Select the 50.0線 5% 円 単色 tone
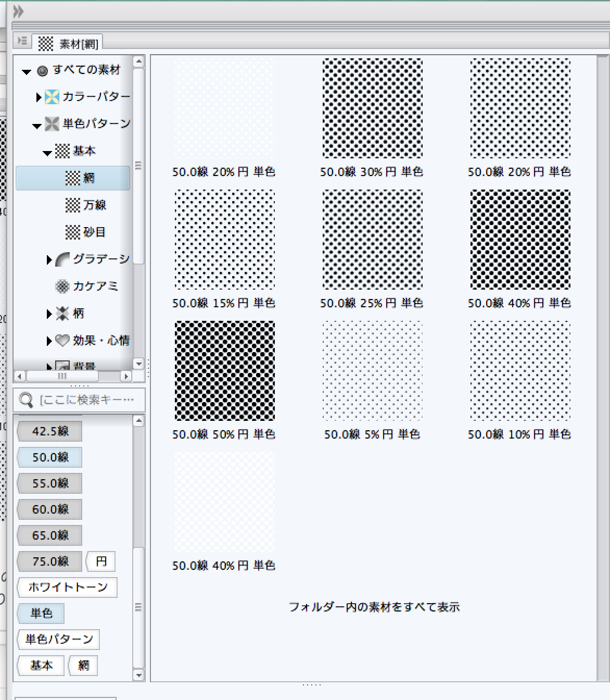 tap(372, 371)
